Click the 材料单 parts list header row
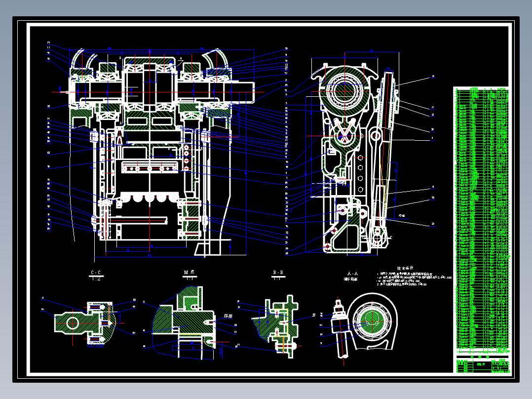 coord(480,357)
